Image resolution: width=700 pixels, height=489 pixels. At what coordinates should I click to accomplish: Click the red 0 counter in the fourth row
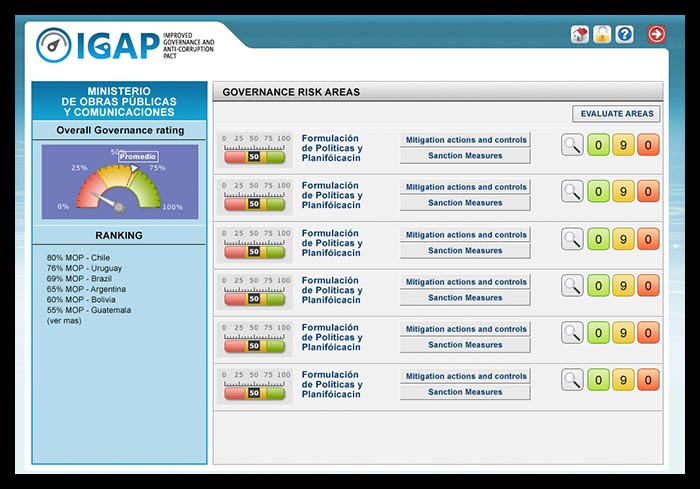[648, 286]
